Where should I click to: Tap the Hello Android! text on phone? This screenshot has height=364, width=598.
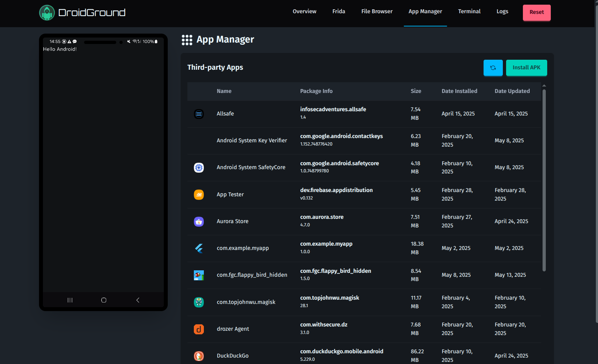click(60, 49)
